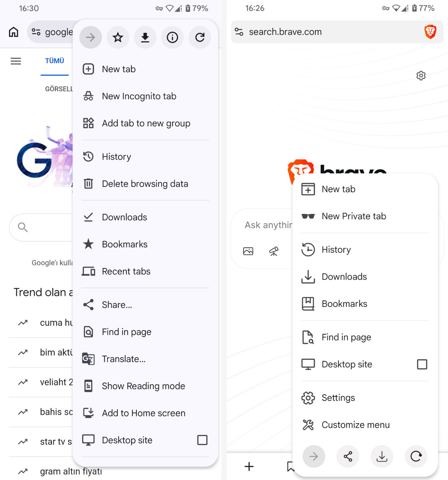This screenshot has width=448, height=480.
Task: Tap the download icon in Brave's bottom row
Action: 382,457
